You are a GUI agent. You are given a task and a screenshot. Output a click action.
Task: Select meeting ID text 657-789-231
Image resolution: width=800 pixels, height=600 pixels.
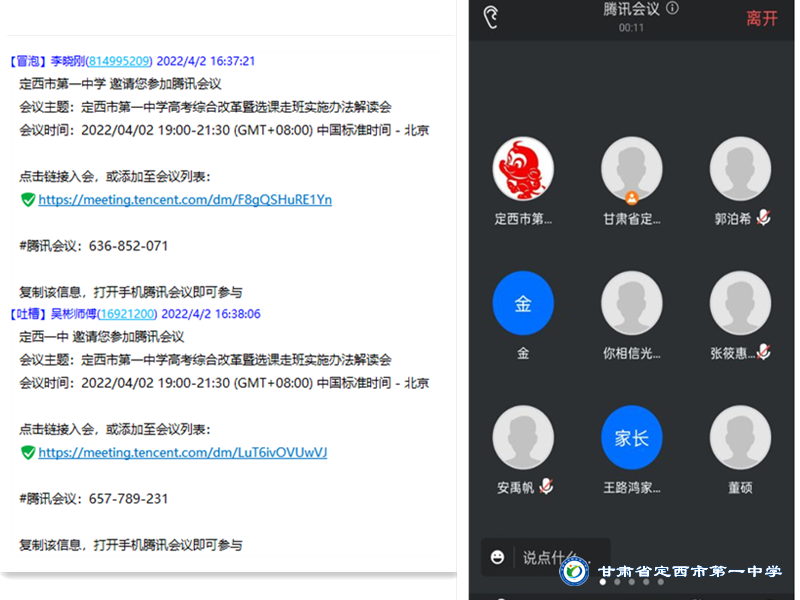pyautogui.click(x=129, y=498)
